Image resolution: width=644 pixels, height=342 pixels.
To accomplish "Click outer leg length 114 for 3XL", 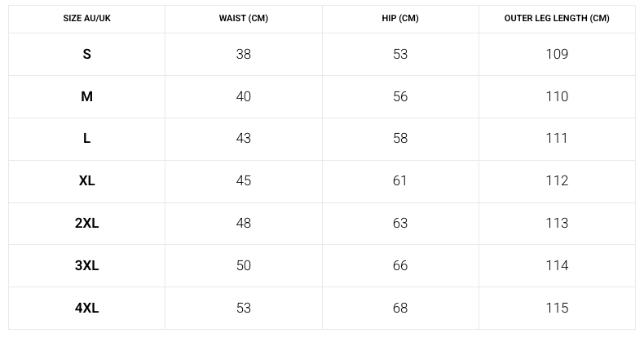I will (x=557, y=265).
